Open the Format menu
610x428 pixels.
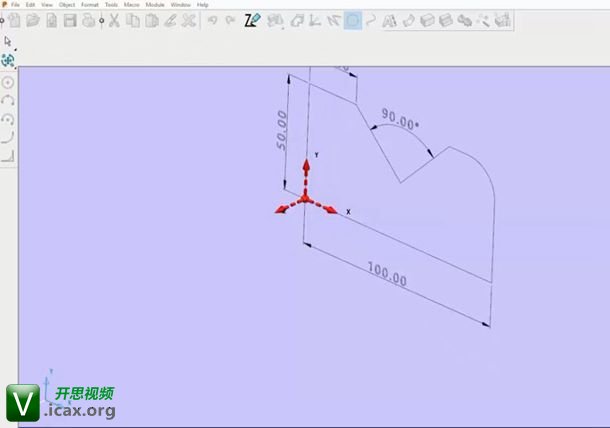click(x=90, y=5)
